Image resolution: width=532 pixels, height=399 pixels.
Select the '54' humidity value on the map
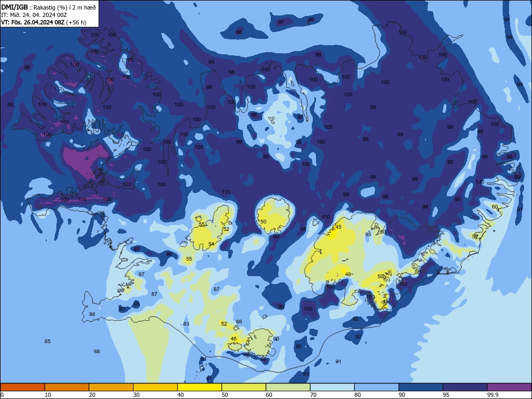(x=211, y=244)
